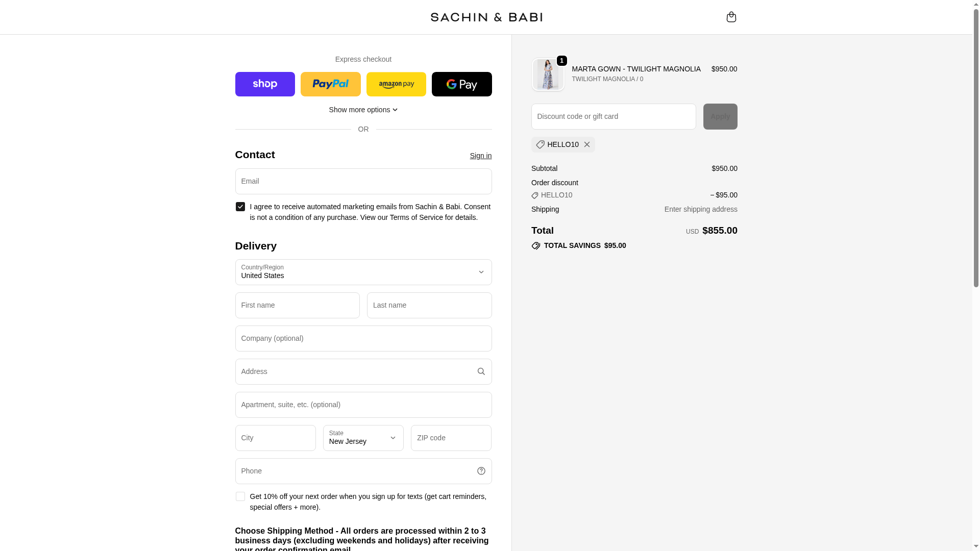Focus the Email input field
The image size is (980, 551).
coord(363,181)
